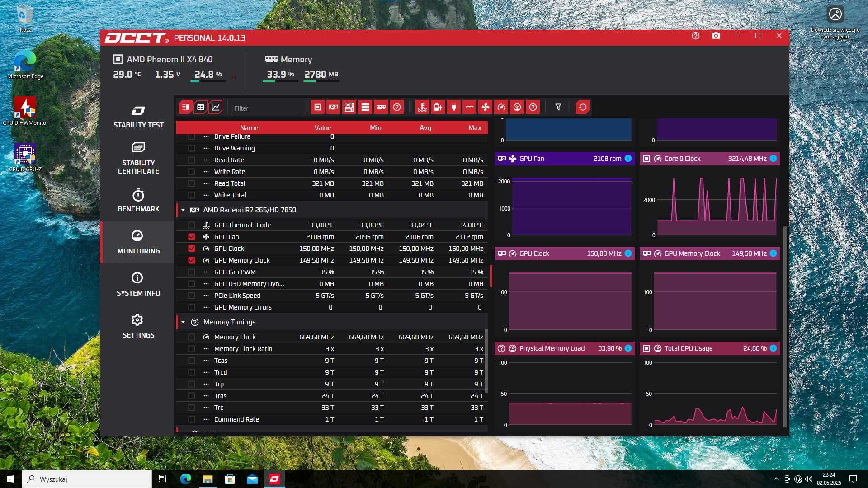868x488 pixels.
Task: Check the Command Rate checkbox
Action: (192, 419)
